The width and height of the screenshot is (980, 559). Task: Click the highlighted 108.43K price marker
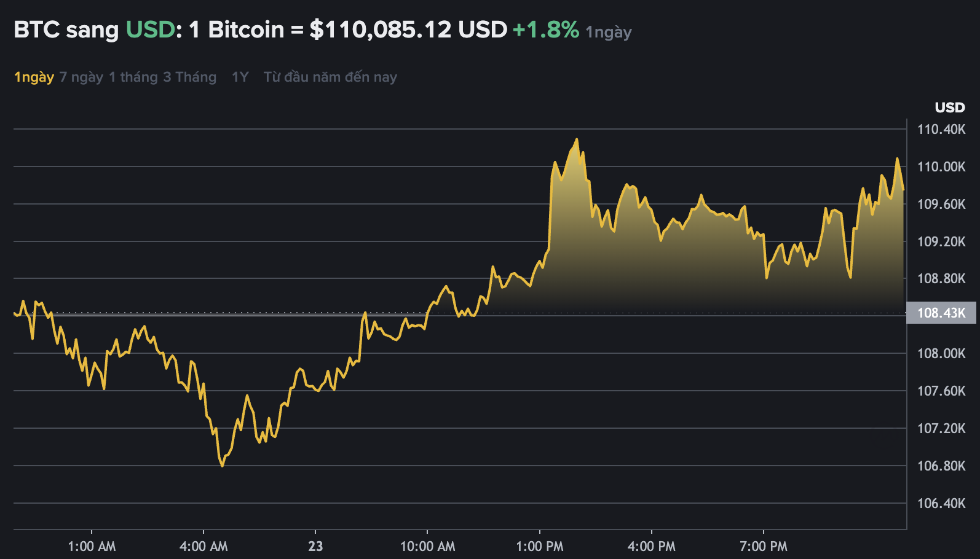941,313
